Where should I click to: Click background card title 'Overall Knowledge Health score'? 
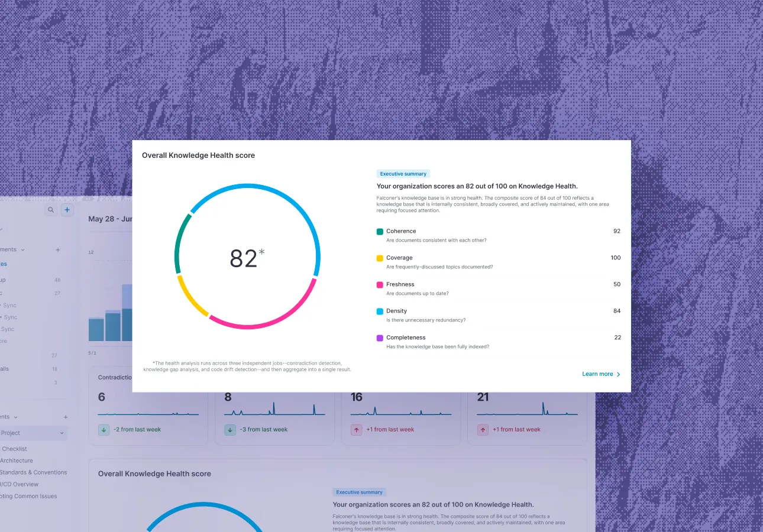coord(154,473)
